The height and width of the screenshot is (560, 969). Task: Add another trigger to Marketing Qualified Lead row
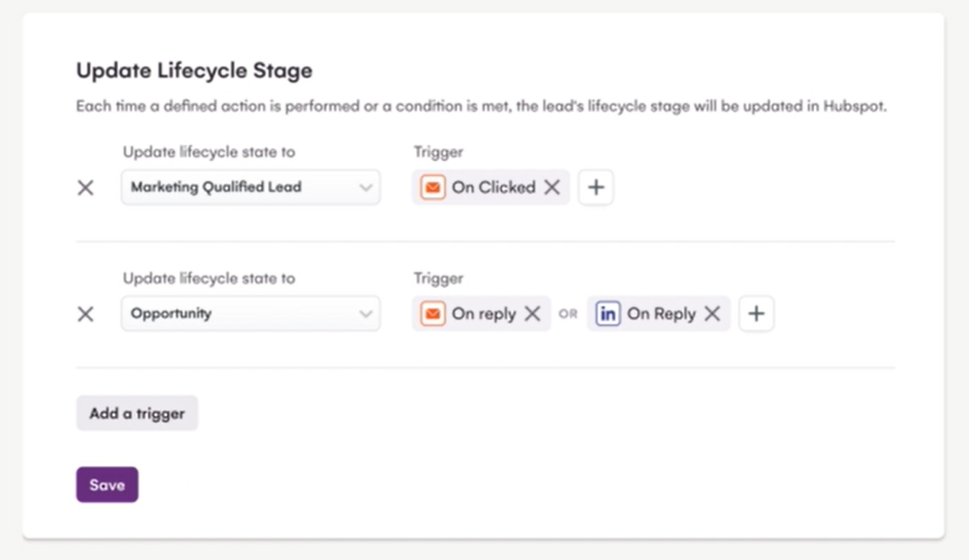[596, 187]
